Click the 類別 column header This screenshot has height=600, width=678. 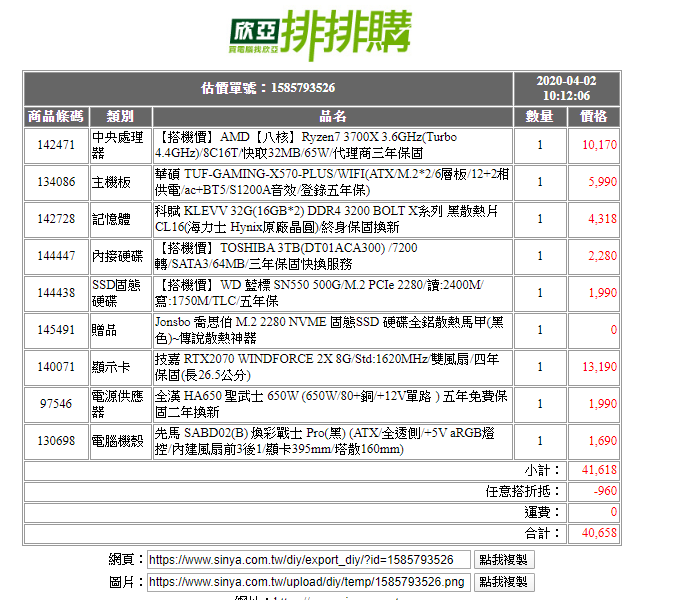[121, 116]
